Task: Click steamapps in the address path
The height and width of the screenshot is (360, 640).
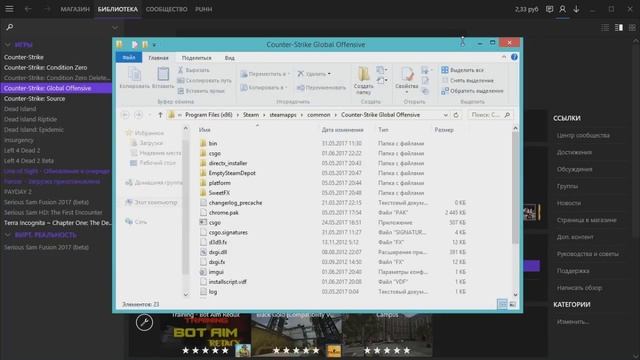Action: click(x=283, y=115)
